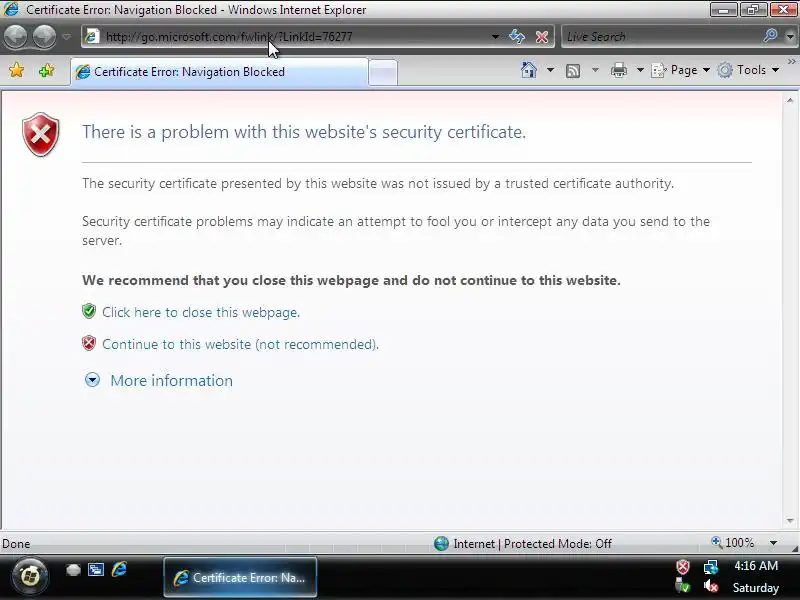Click the Back navigation button

[x=16, y=37]
